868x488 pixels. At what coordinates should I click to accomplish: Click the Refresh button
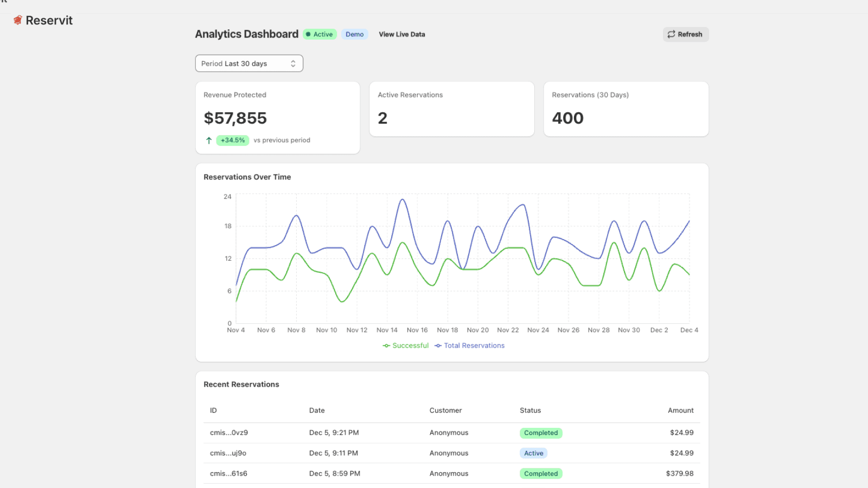coord(686,34)
